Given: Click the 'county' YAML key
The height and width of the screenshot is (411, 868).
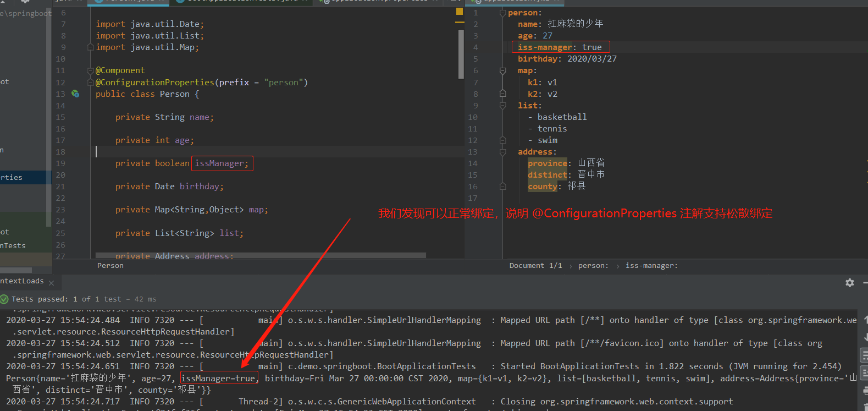Looking at the screenshot, I should tap(543, 187).
